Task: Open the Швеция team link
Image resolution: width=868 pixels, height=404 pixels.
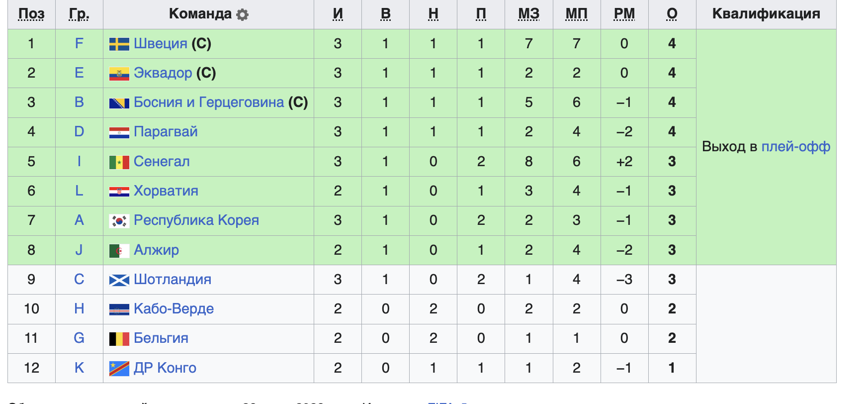Action: coord(160,44)
